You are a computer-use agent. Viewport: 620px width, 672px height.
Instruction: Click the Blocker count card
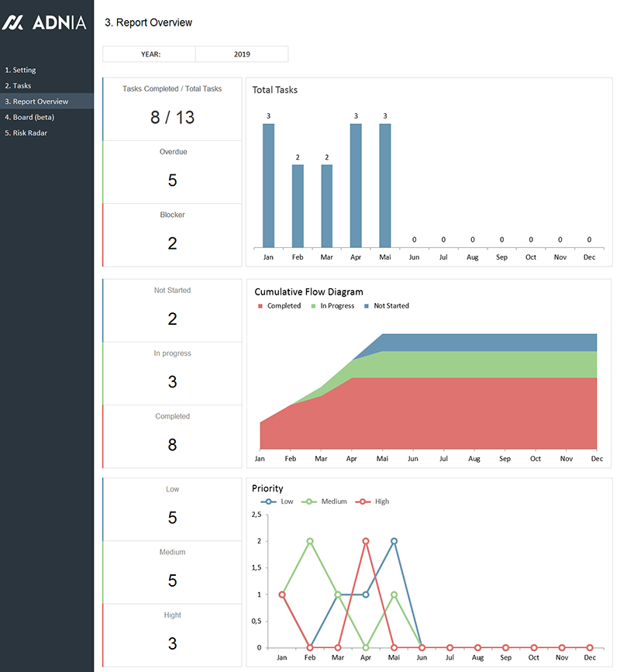coord(172,235)
